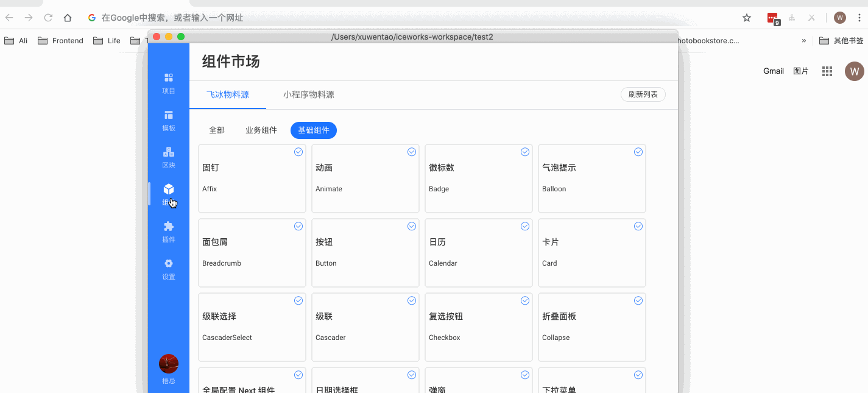Toggle the checkmark on Card card
The height and width of the screenshot is (393, 868).
638,226
